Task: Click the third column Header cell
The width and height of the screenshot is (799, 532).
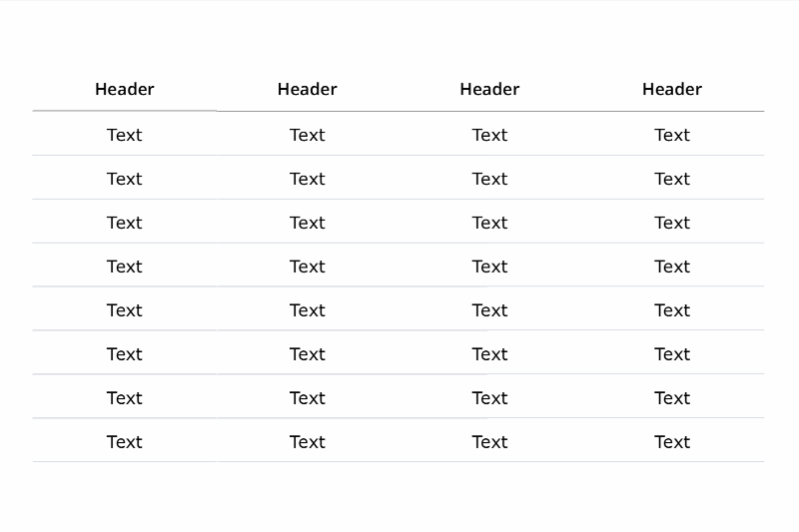Action: click(489, 89)
